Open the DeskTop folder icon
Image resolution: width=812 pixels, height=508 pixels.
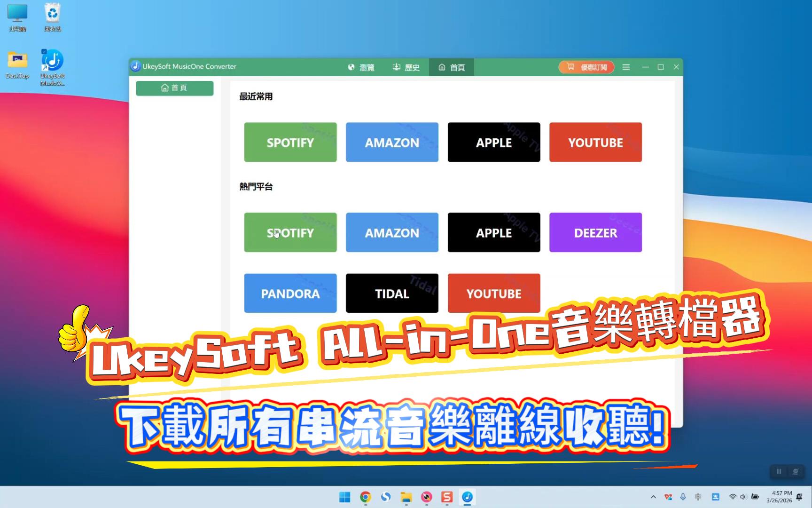17,65
